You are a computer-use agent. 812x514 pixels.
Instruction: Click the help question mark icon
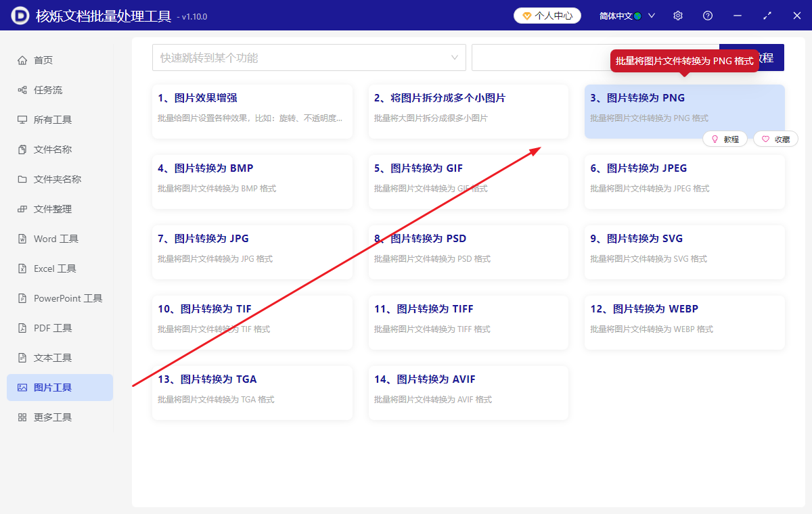(708, 16)
